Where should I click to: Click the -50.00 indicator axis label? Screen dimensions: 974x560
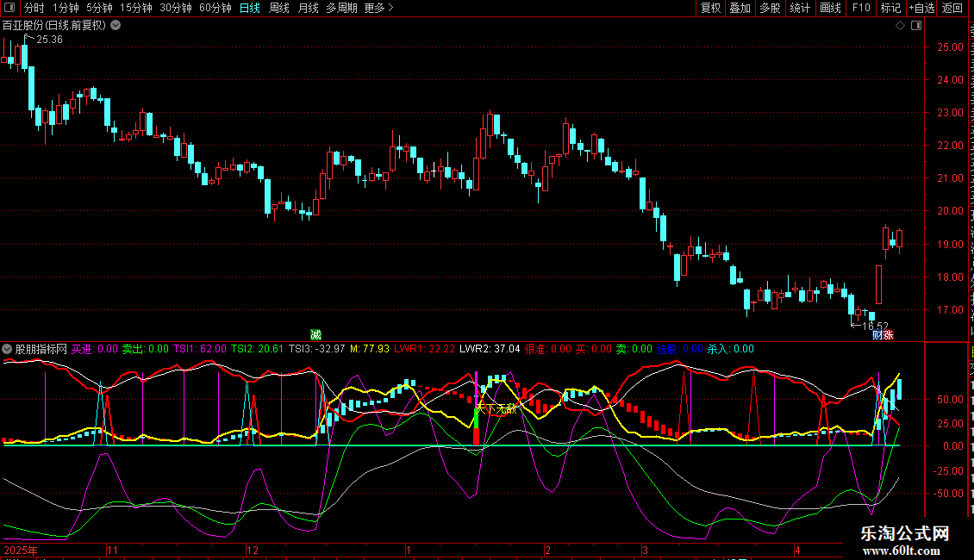pyautogui.click(x=948, y=494)
